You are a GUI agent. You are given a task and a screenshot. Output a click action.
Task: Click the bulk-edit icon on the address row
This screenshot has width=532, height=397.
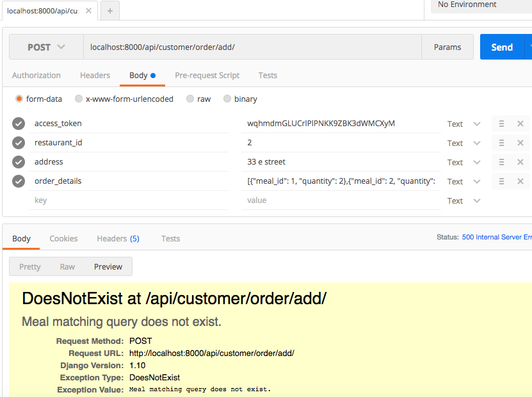(x=501, y=162)
